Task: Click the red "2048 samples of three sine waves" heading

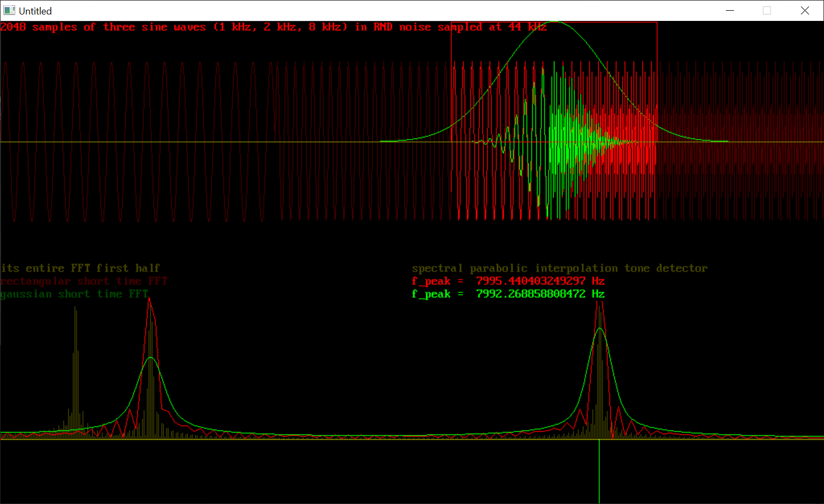Action: pyautogui.click(x=273, y=27)
